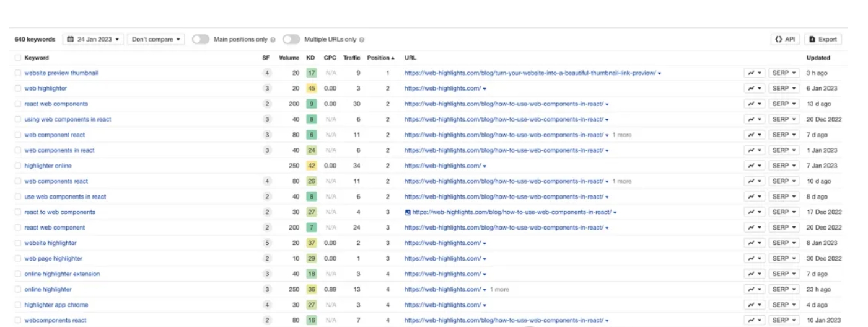
Task: Click SF badge for highlighter app chrome row
Action: point(267,305)
